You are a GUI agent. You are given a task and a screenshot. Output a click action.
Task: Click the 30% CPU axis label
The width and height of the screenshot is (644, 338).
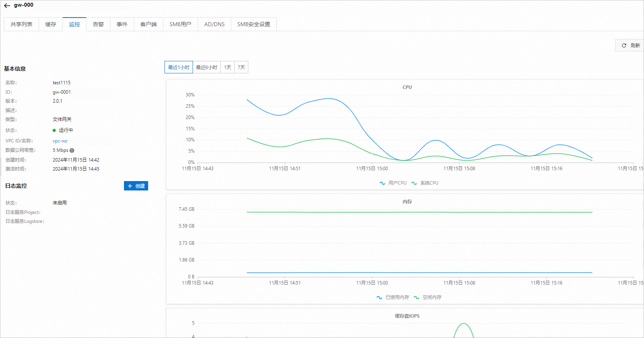(x=190, y=95)
